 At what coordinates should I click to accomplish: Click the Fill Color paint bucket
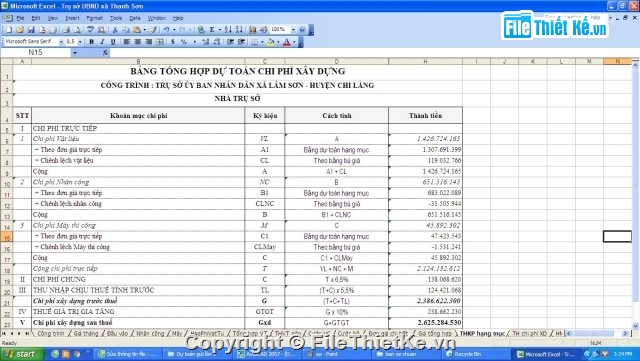[271, 42]
